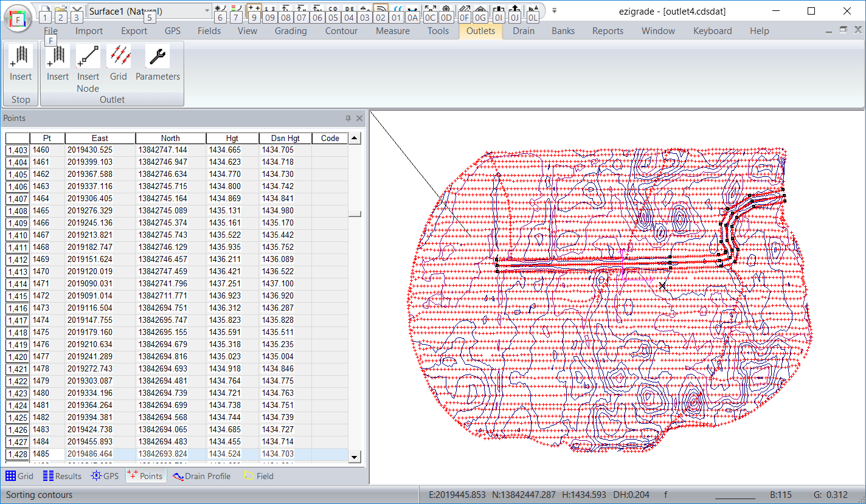Open the Field panel tab
Image resolution: width=866 pixels, height=504 pixels.
coord(258,476)
